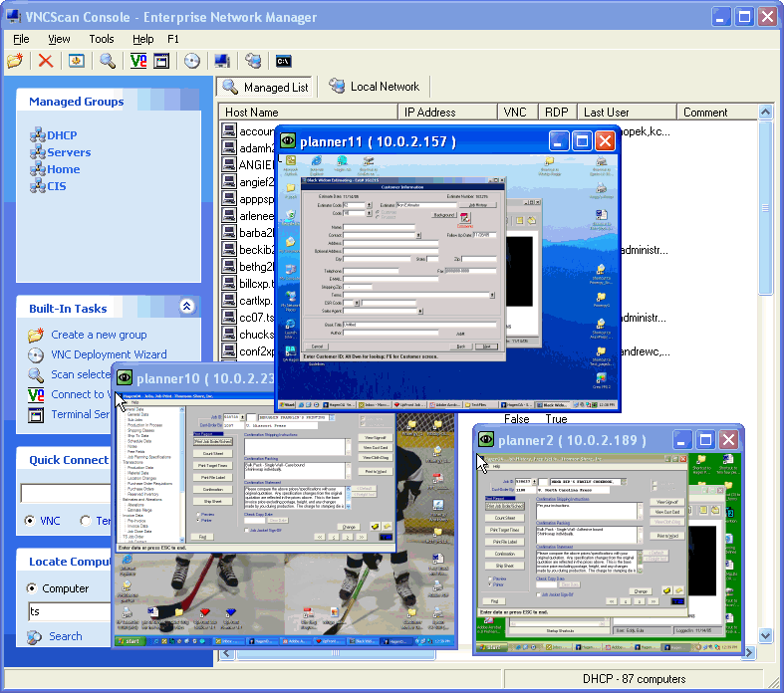Click the computer icon beside angief2 row

tap(229, 181)
